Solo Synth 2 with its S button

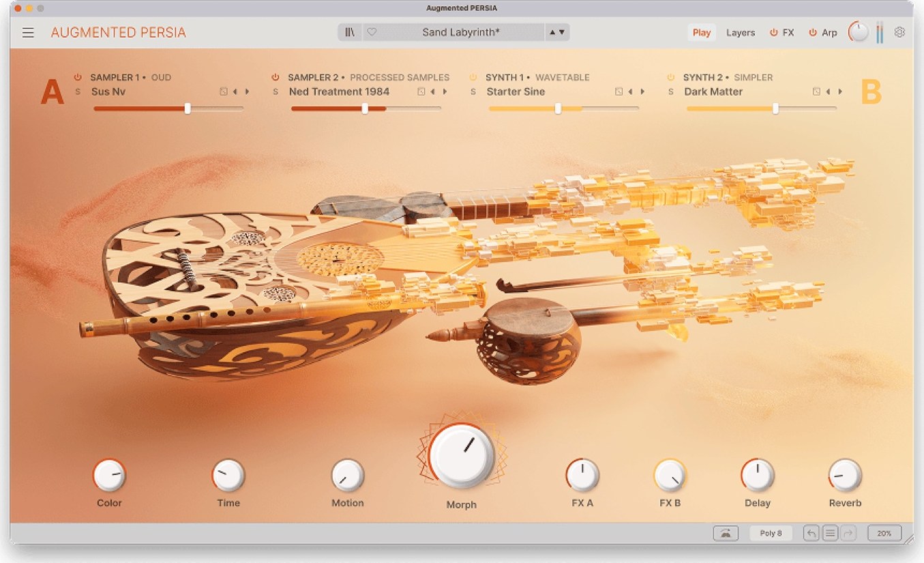[x=671, y=91]
